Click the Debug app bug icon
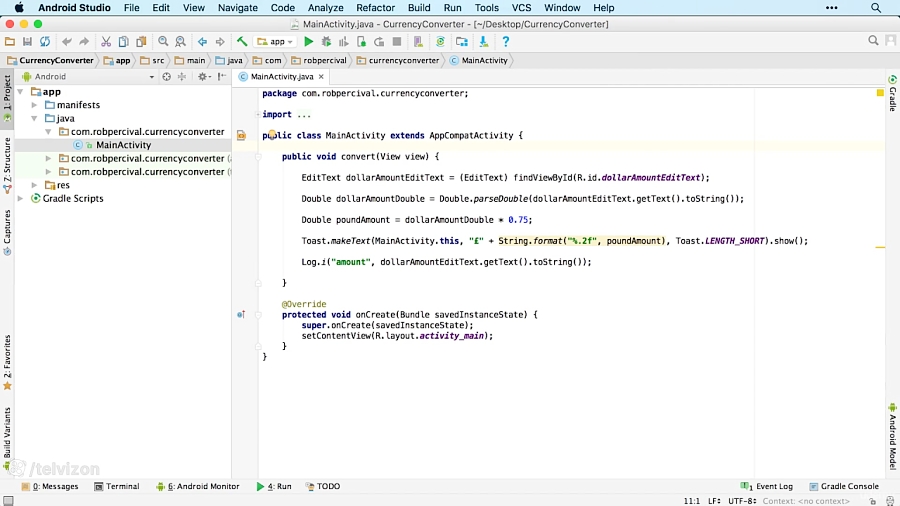This screenshot has width=900, height=506. pos(326,42)
